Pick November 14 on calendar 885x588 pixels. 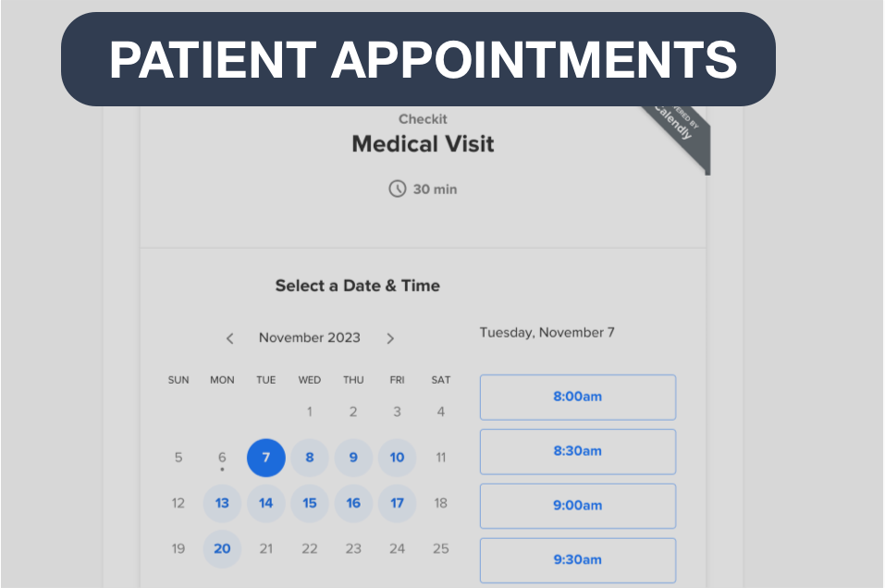pyautogui.click(x=265, y=504)
